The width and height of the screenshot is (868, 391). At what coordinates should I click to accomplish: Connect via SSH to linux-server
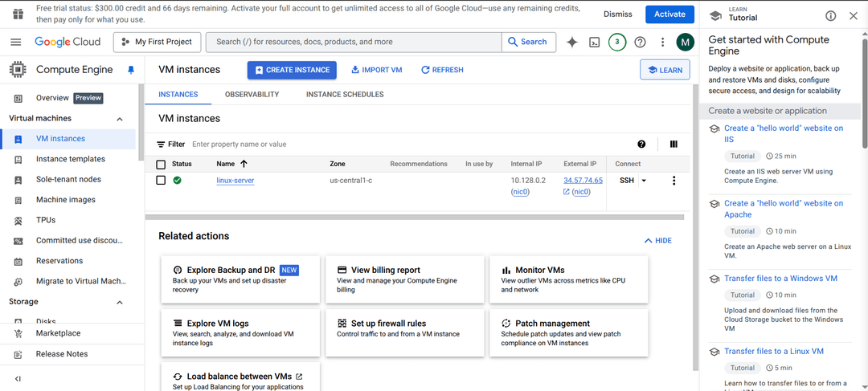pos(627,181)
